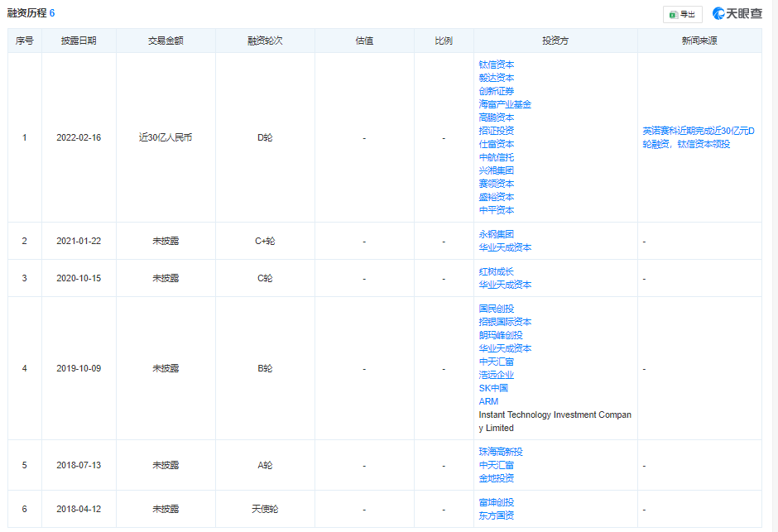This screenshot has height=532, width=778.
Task: Select the date 2022-02-16
Action: click(79, 138)
